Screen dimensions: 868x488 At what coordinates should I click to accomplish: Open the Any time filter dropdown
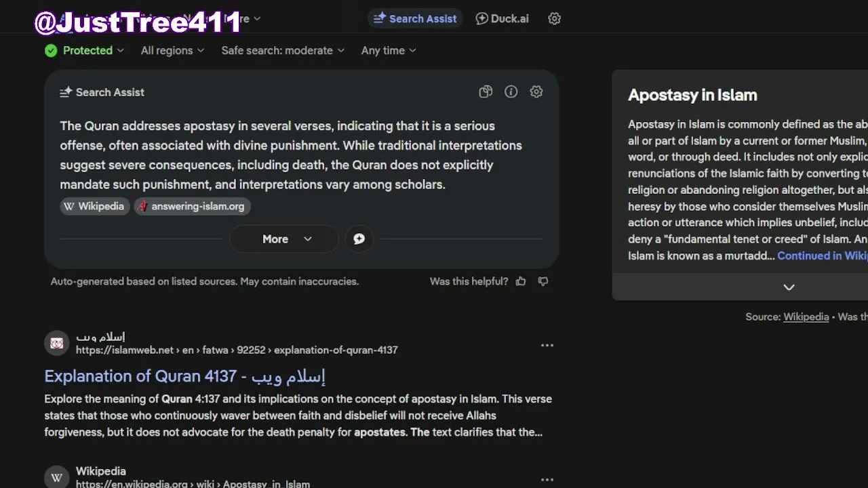coord(389,50)
